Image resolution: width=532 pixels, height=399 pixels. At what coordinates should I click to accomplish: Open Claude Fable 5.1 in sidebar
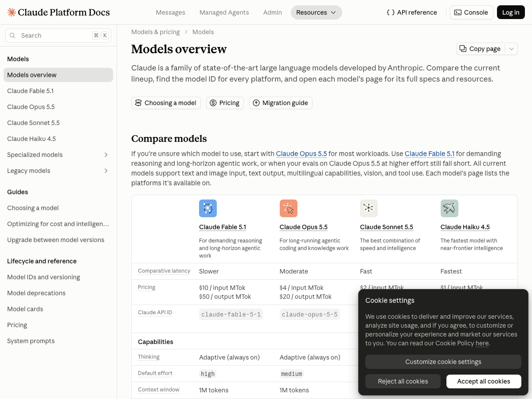coord(58,91)
